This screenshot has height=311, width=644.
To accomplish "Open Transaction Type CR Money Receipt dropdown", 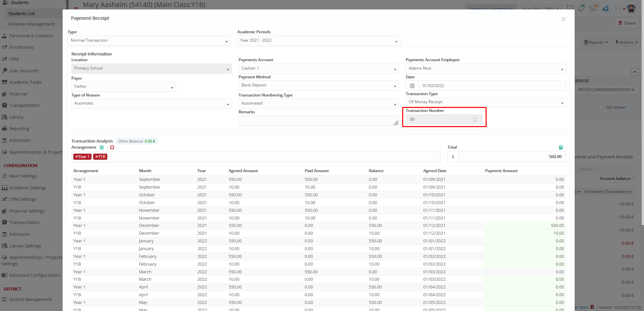I will (x=486, y=102).
